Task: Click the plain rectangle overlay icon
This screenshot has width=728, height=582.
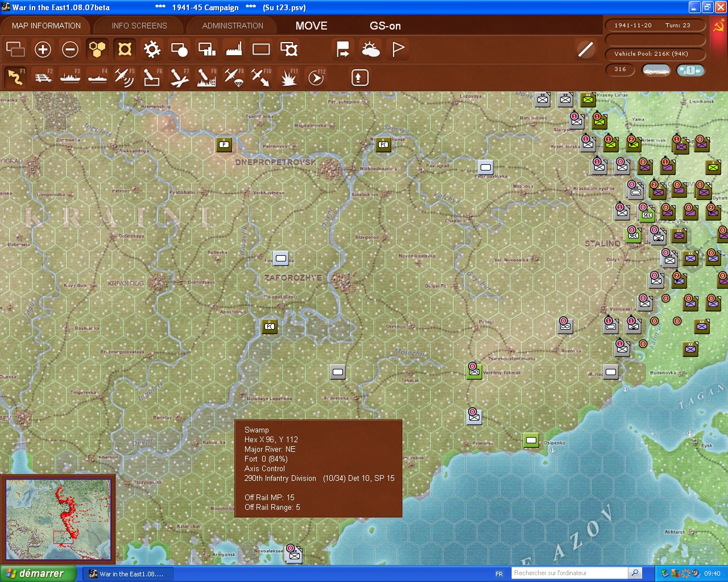Action: click(x=261, y=49)
